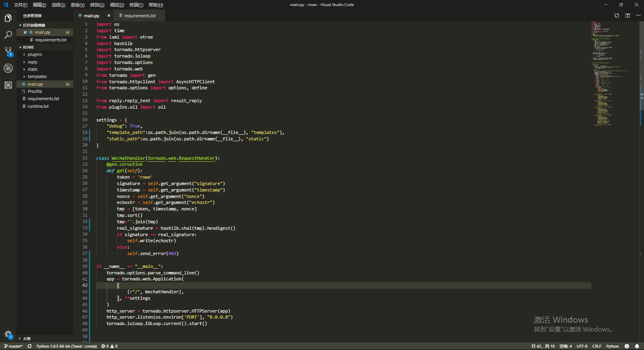Open the notifications bell icon

pyautogui.click(x=637, y=346)
